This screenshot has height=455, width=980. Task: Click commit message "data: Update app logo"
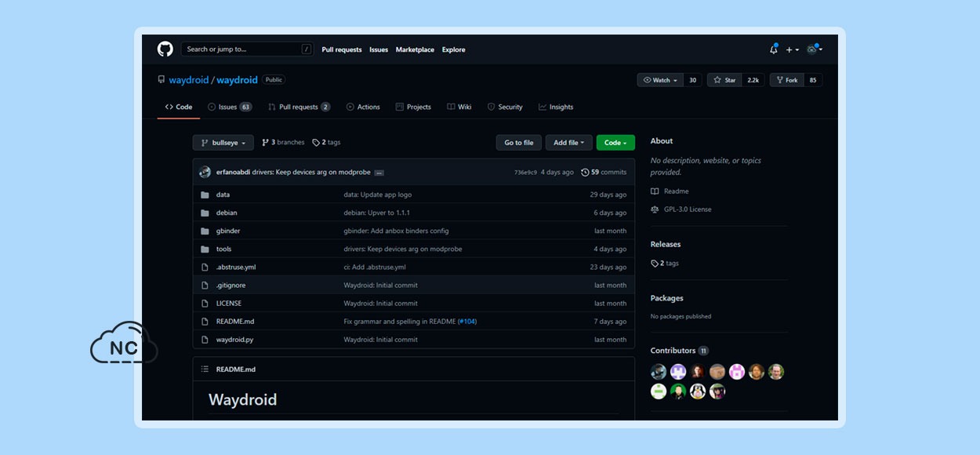pos(378,195)
